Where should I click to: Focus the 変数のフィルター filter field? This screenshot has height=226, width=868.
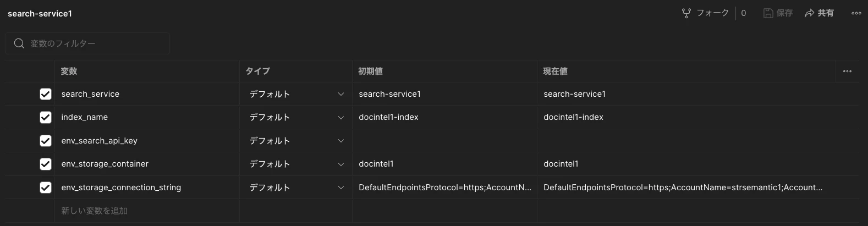87,43
